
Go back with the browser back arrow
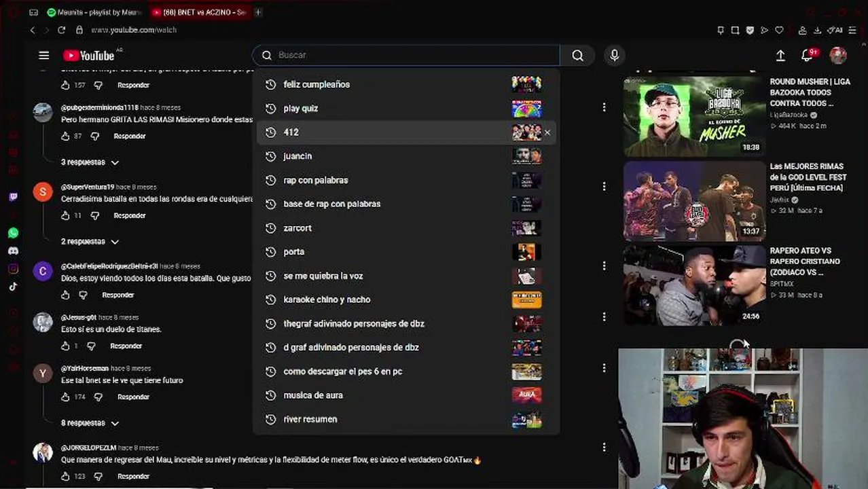tap(33, 30)
